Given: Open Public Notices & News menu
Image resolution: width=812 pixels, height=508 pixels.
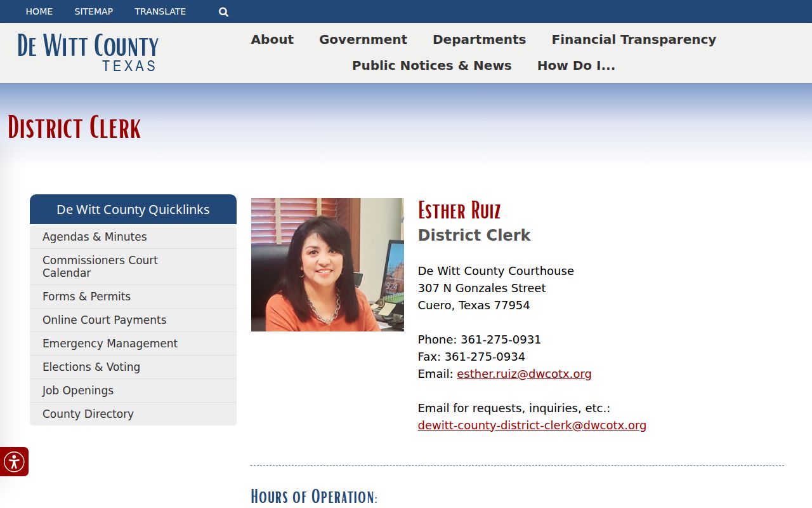Looking at the screenshot, I should coord(431,65).
